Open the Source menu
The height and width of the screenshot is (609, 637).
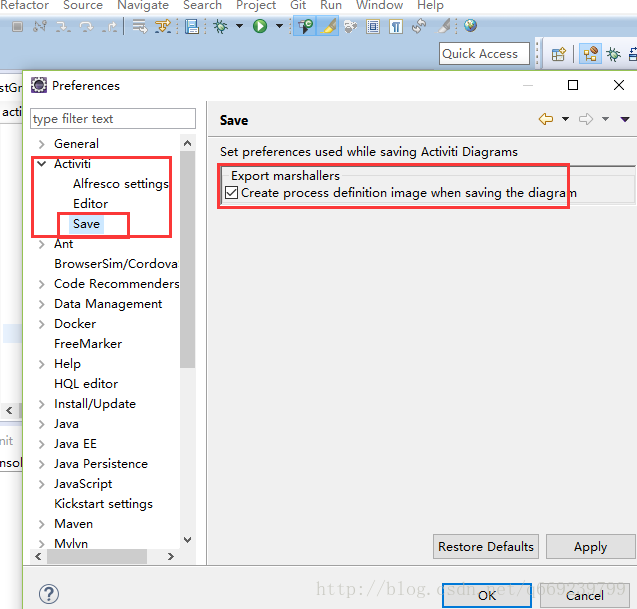pyautogui.click(x=83, y=5)
